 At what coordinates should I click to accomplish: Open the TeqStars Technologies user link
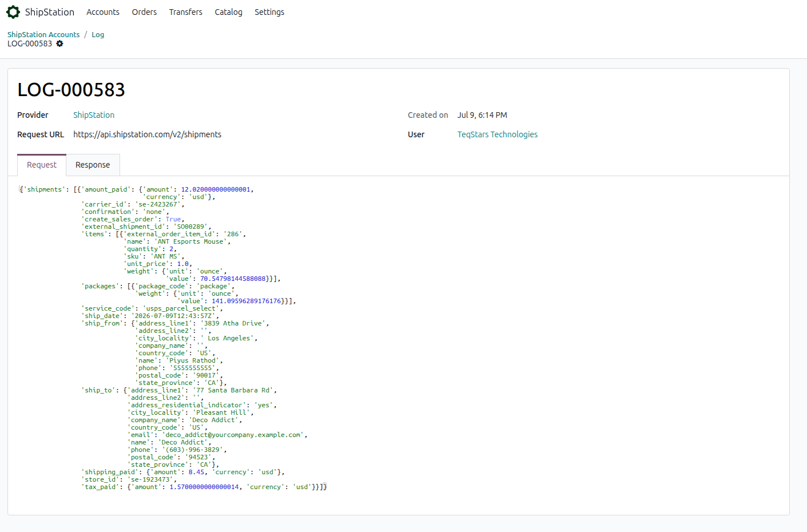pyautogui.click(x=498, y=134)
